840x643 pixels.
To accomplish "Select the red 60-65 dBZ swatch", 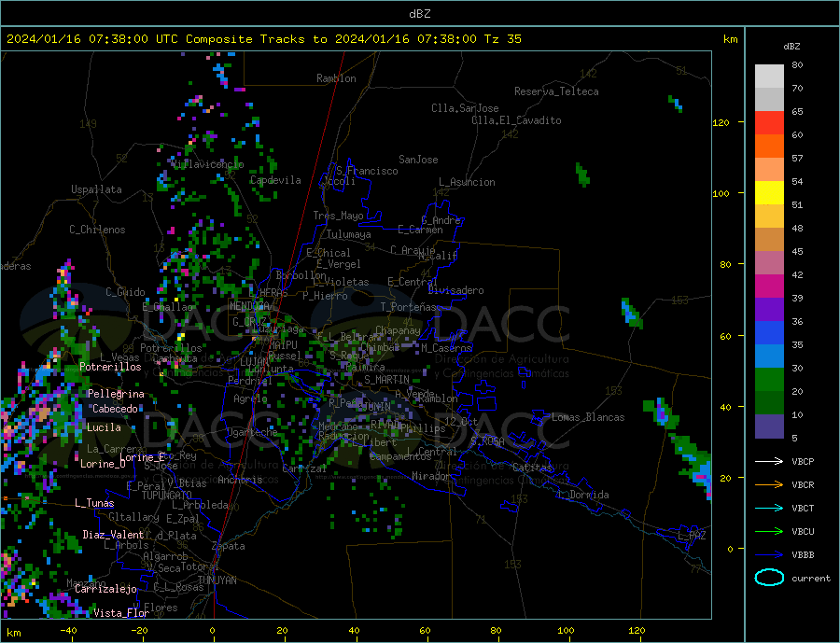I will click(x=769, y=122).
